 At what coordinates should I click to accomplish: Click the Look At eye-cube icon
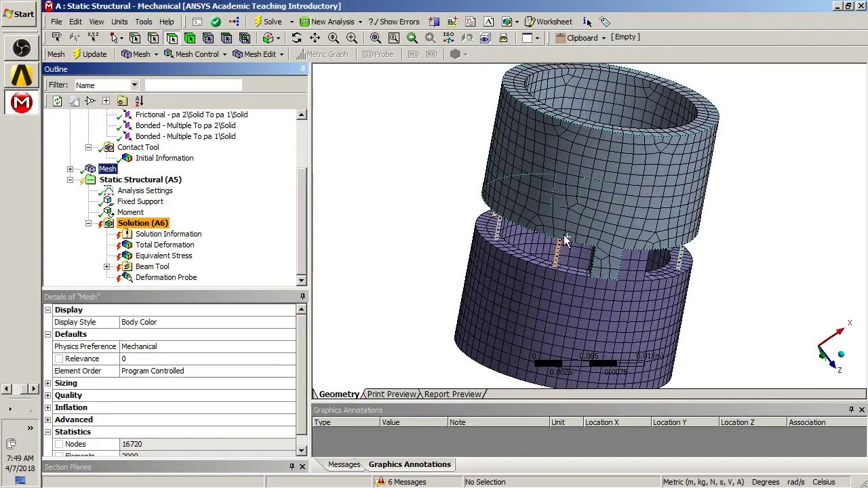(485, 38)
